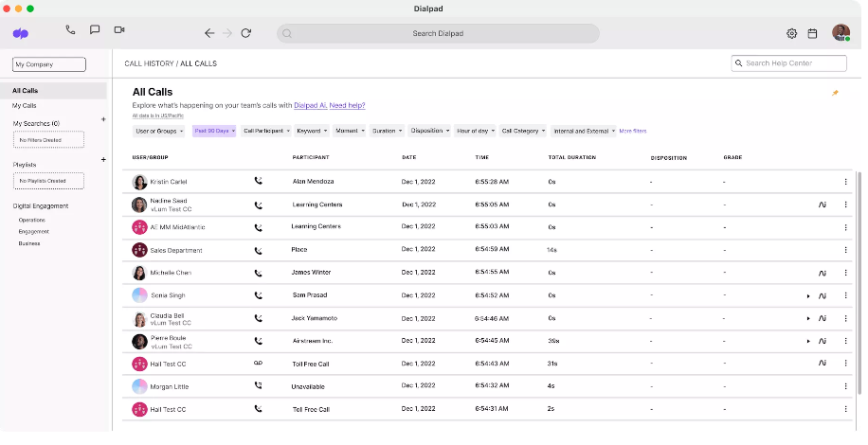This screenshot has height=445, width=868.
Task: Click the Search Help Center field
Action: click(x=788, y=63)
